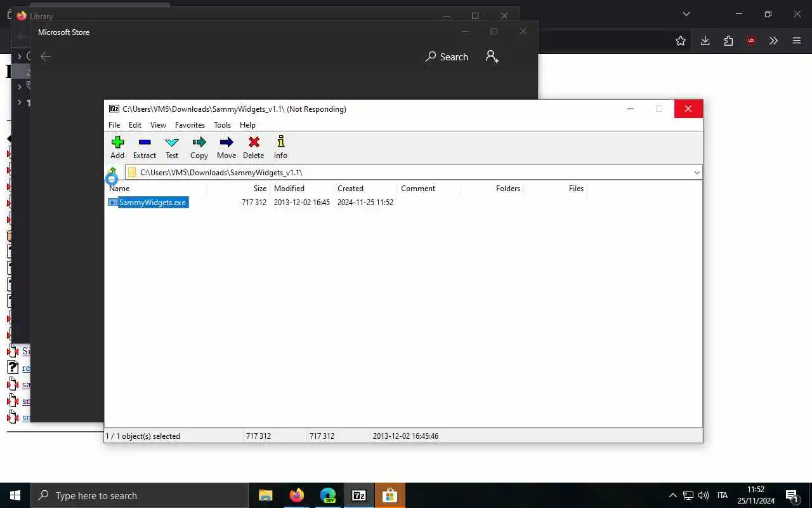
Task: Open the Favorites menu in 7-Zip
Action: point(190,125)
